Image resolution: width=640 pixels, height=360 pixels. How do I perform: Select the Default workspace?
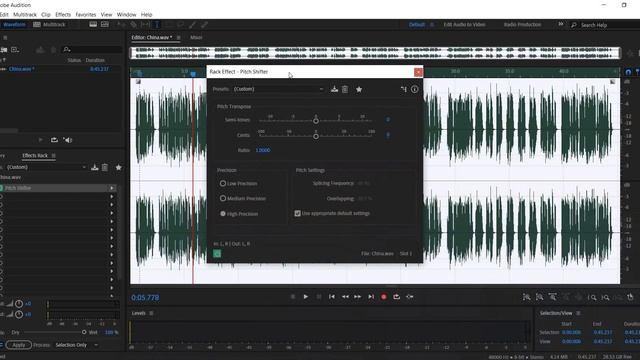pos(417,24)
